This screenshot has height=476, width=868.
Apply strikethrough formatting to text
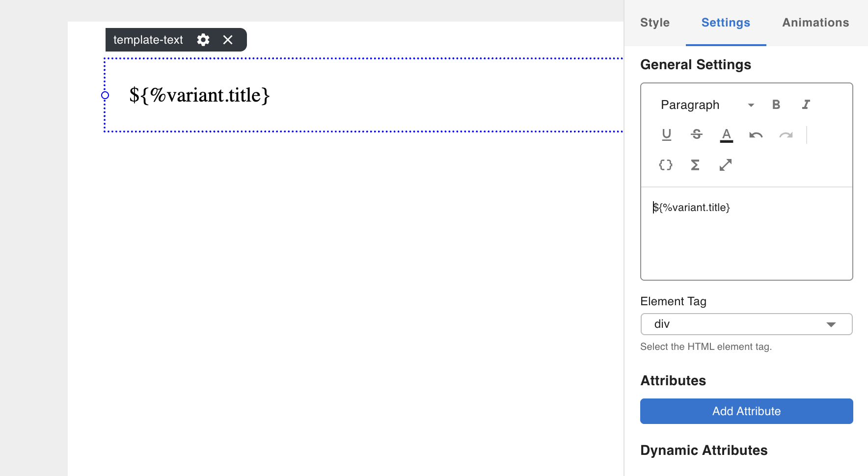[696, 134]
